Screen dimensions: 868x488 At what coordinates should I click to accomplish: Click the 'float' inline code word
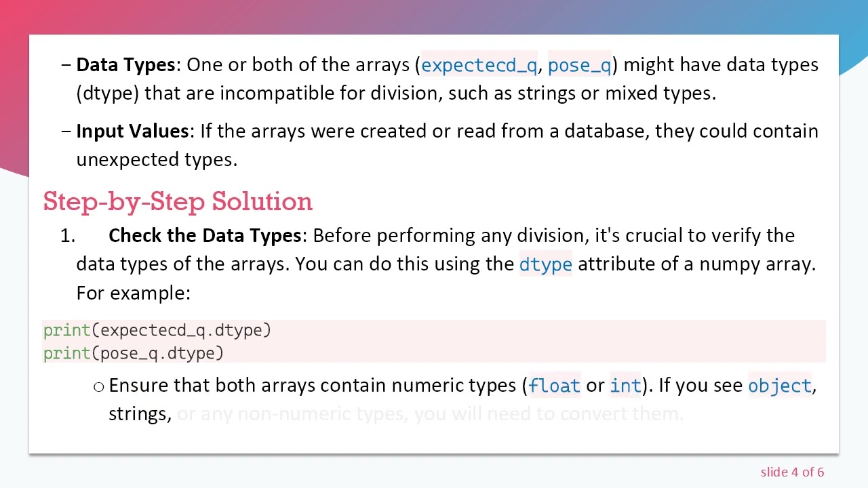[554, 386]
